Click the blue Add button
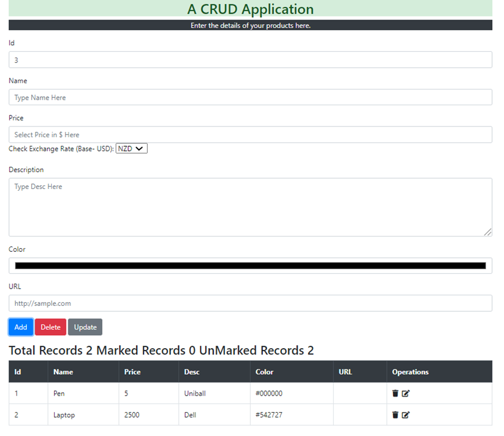The width and height of the screenshot is (504, 436). coord(21,327)
